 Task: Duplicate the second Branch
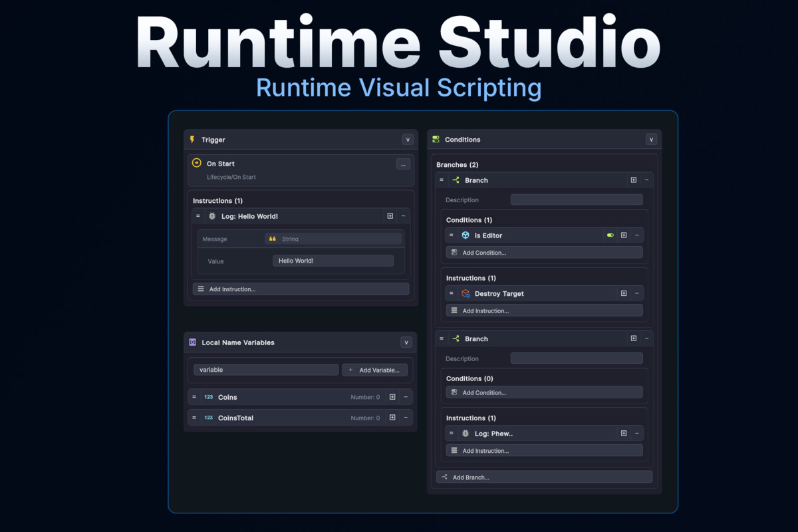point(634,338)
